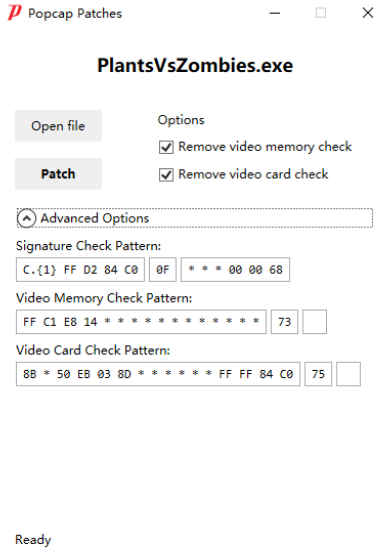Focus the FF C1 E8 14 pattern field

tap(141, 322)
